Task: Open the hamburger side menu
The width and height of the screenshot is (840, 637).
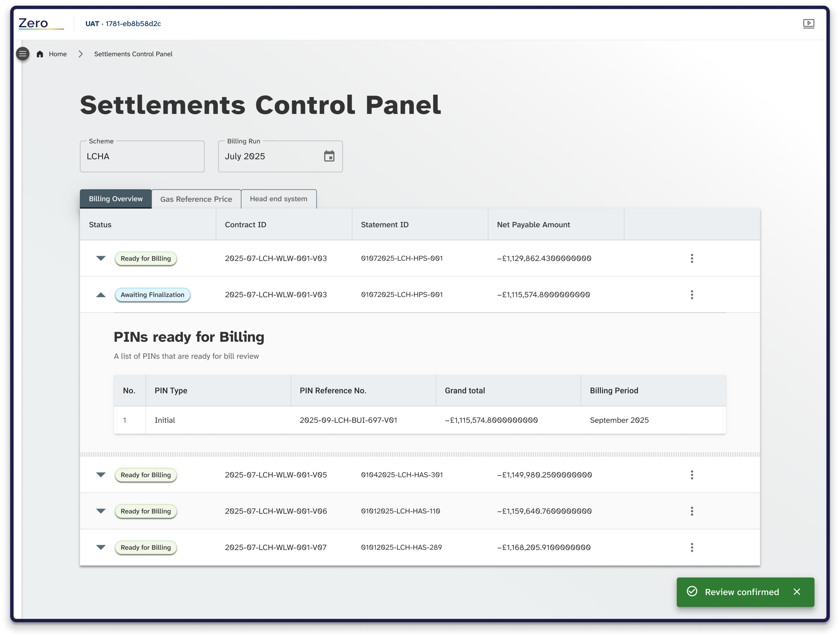Action: (23, 54)
